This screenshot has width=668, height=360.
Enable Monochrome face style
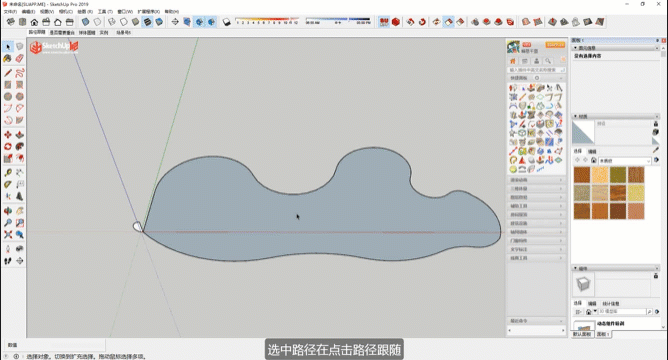(x=159, y=22)
